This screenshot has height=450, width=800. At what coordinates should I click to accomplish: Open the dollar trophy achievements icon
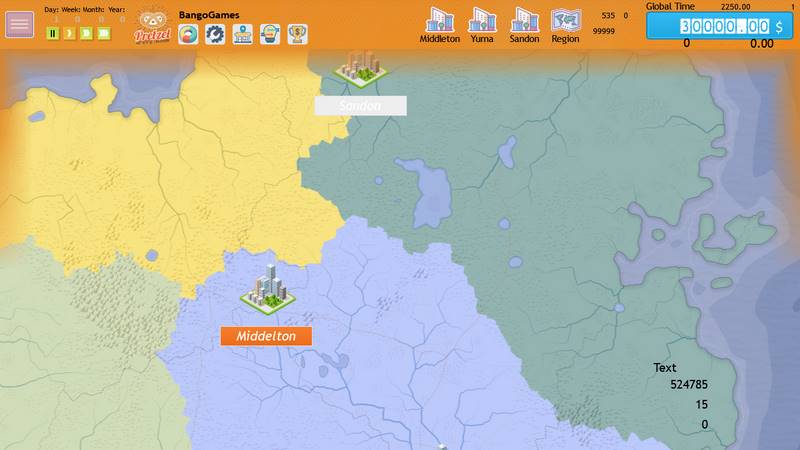tap(297, 34)
